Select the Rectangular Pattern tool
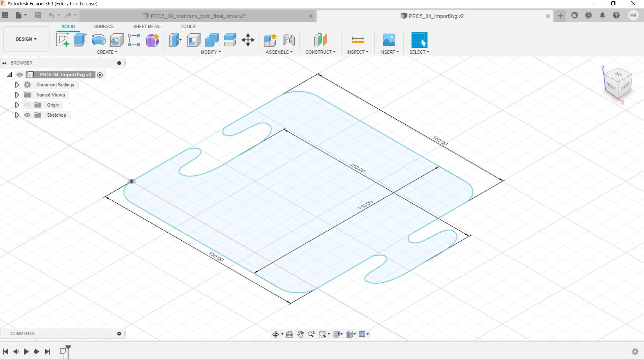The width and height of the screenshot is (644, 359). coord(134,40)
